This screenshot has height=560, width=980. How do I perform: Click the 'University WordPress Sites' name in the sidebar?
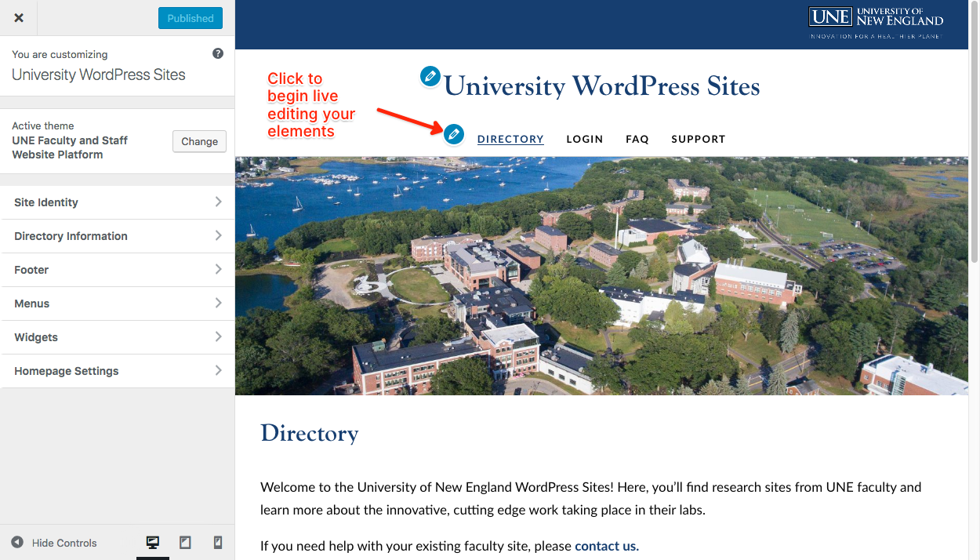click(x=99, y=75)
